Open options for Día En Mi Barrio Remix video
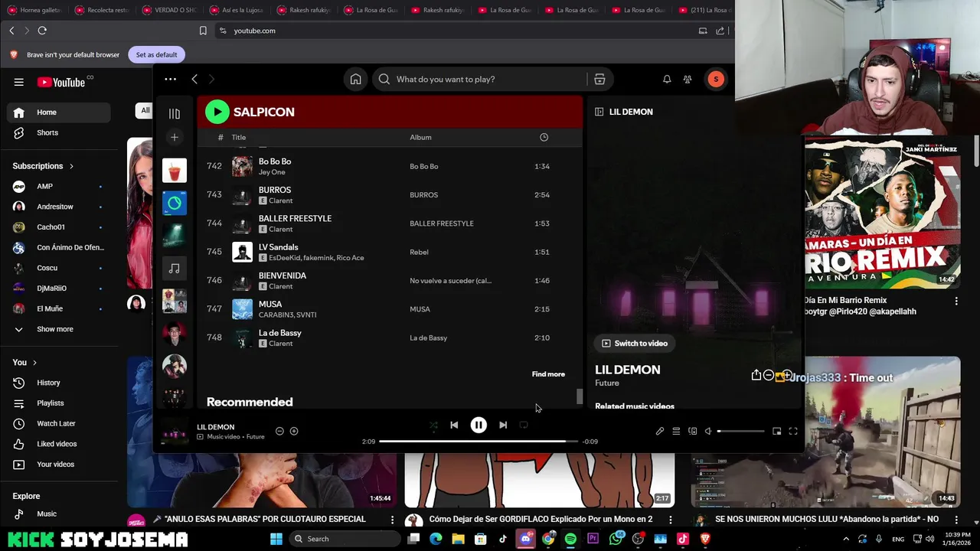Image resolution: width=980 pixels, height=551 pixels. (956, 302)
